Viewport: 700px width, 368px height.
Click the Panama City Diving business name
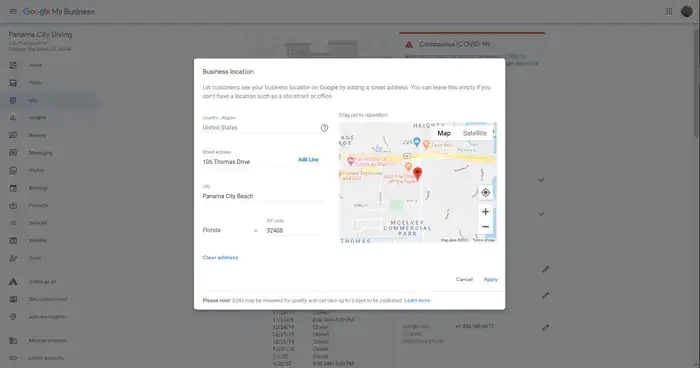pyautogui.click(x=40, y=34)
